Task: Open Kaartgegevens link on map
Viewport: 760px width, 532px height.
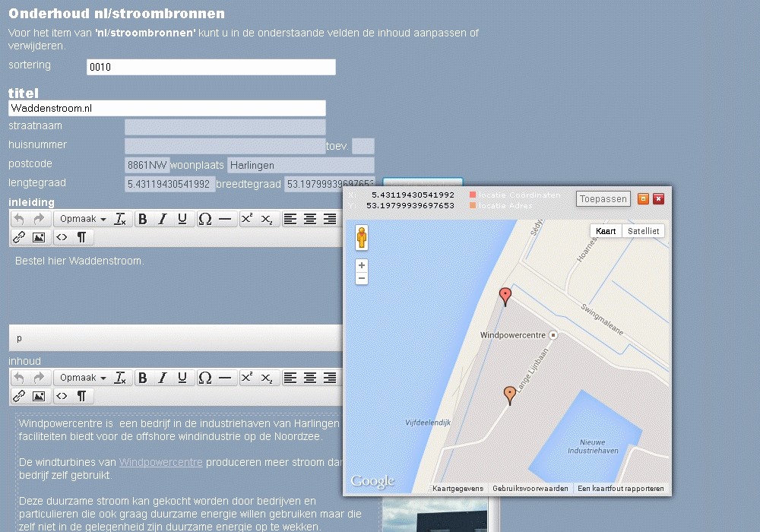Action: [458, 489]
